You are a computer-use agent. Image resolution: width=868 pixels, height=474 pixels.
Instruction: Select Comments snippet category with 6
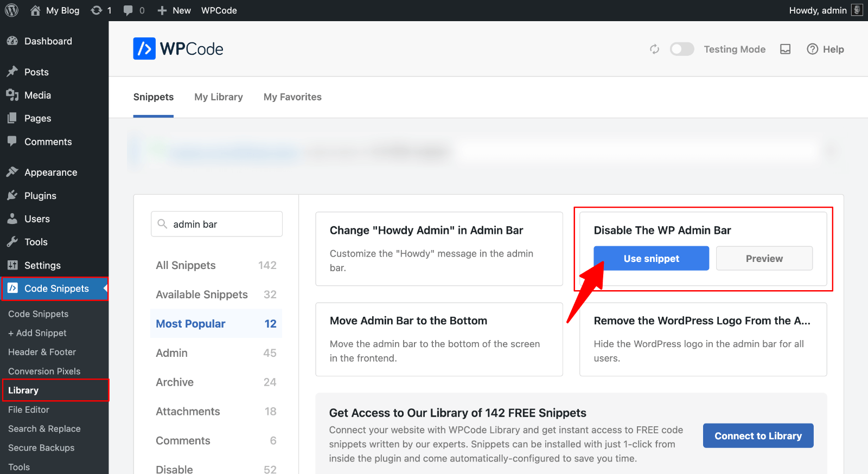click(x=216, y=441)
